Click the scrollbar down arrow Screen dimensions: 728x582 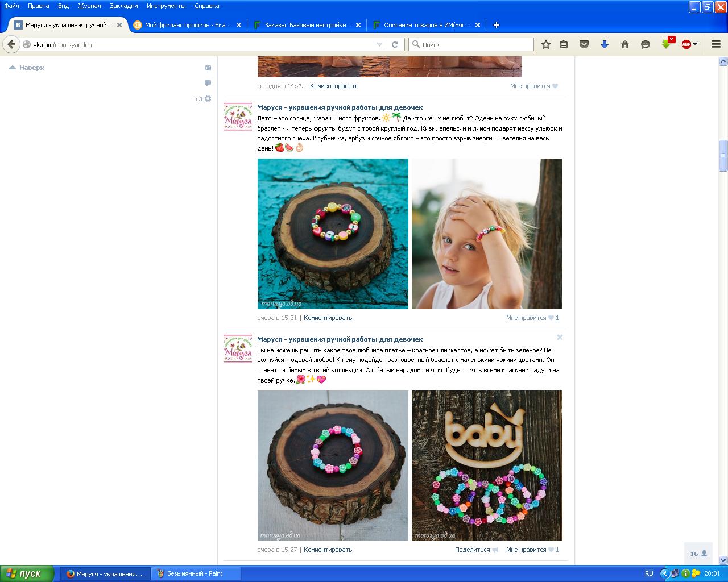pyautogui.click(x=723, y=560)
